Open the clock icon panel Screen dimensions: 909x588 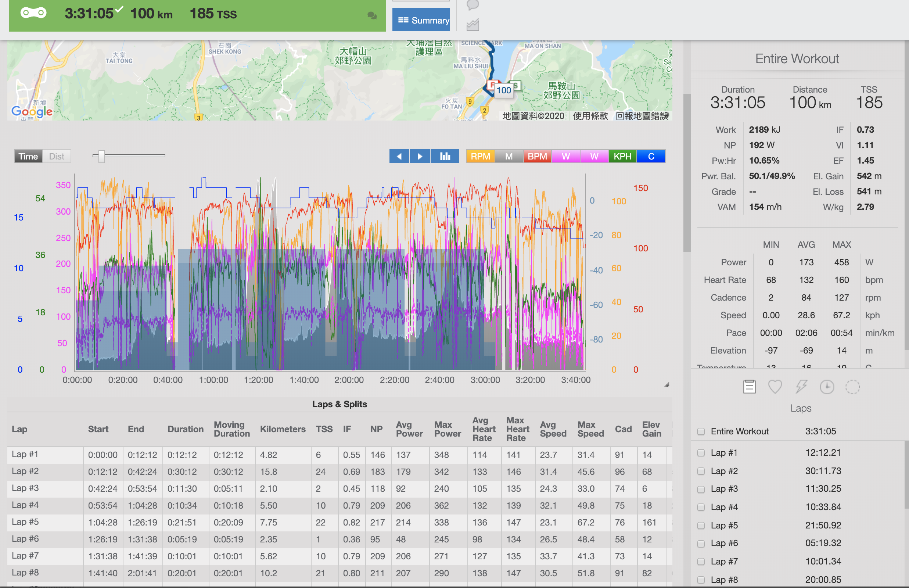point(827,387)
